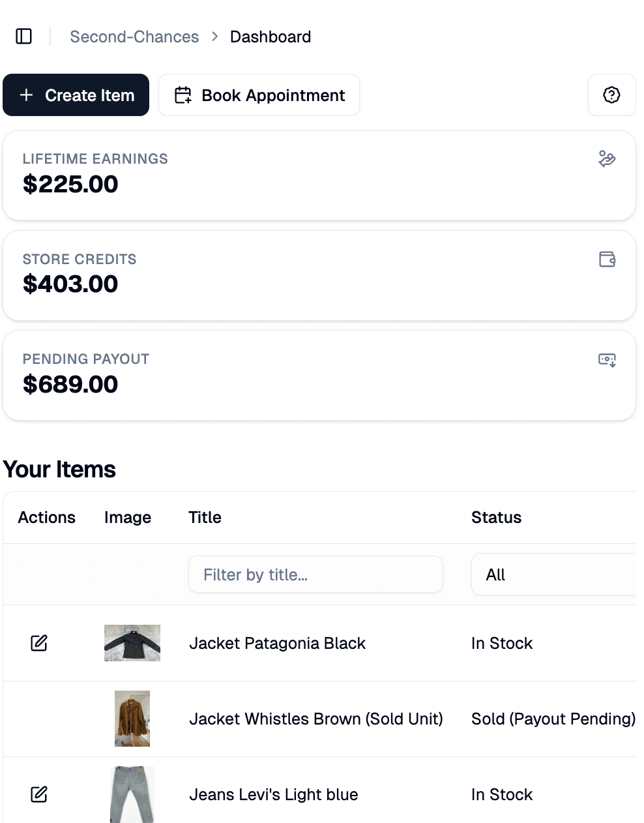Click the plus icon on Create Item
The image size is (644, 823).
pos(27,95)
